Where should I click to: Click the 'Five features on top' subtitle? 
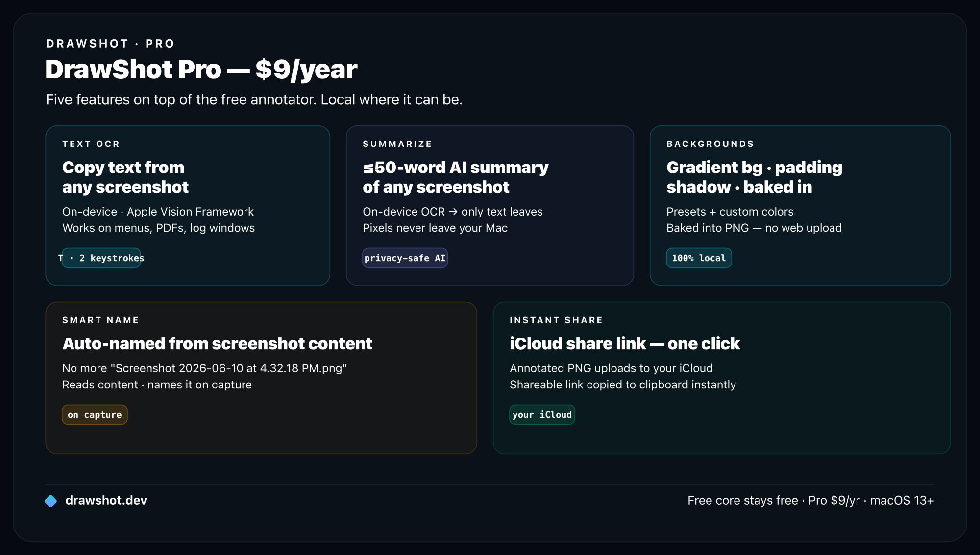(x=254, y=99)
